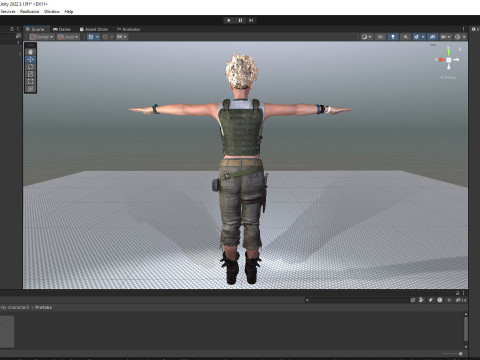Toggle Persp projection label
The image size is (480, 360).
point(448,77)
